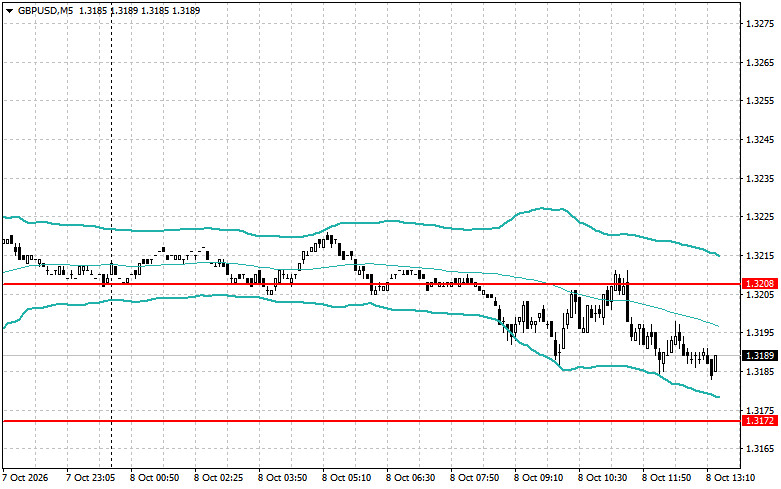Click the 1.3215 price scale value
Viewport: 781px width, 489px height.
coord(760,255)
